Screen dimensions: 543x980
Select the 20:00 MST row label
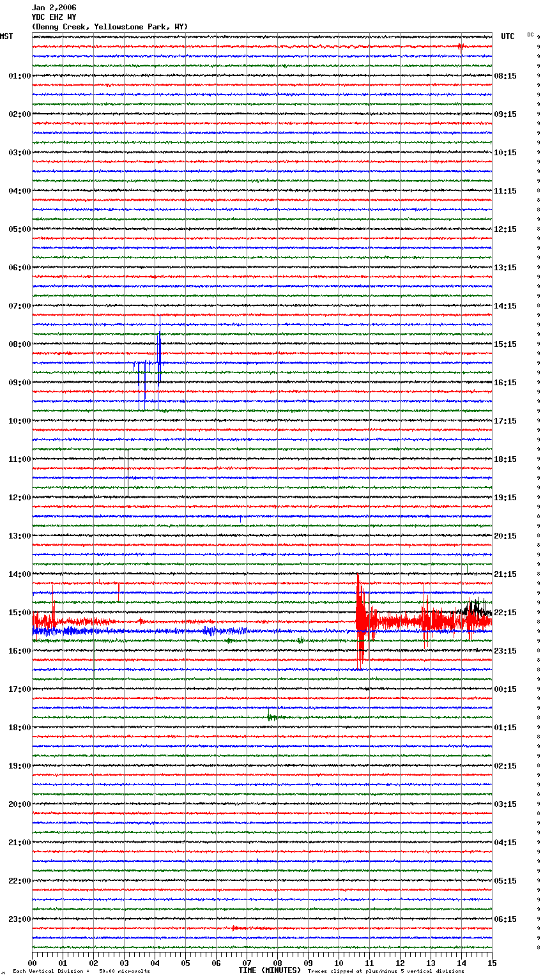pos(19,804)
